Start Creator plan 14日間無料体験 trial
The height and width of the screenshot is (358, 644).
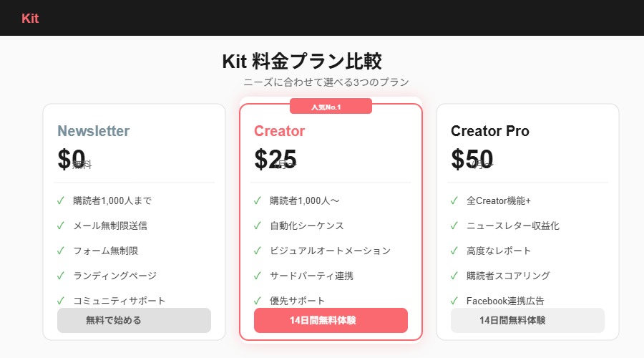[331, 320]
